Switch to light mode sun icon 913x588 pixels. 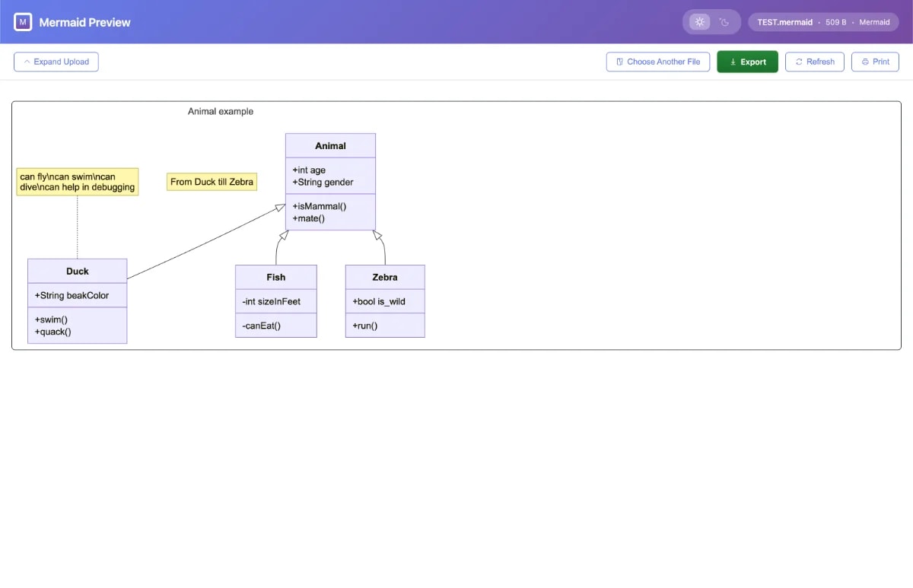[x=699, y=22]
